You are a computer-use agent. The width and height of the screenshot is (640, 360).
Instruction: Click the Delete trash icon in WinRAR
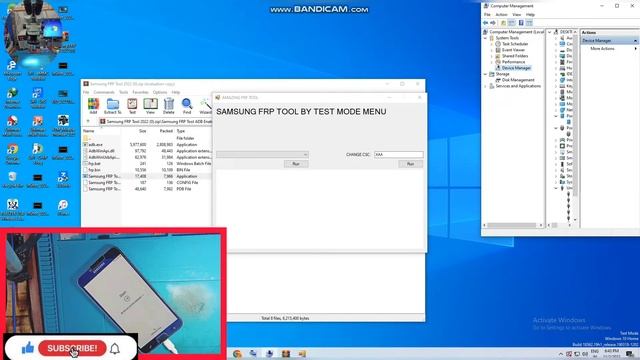click(169, 105)
